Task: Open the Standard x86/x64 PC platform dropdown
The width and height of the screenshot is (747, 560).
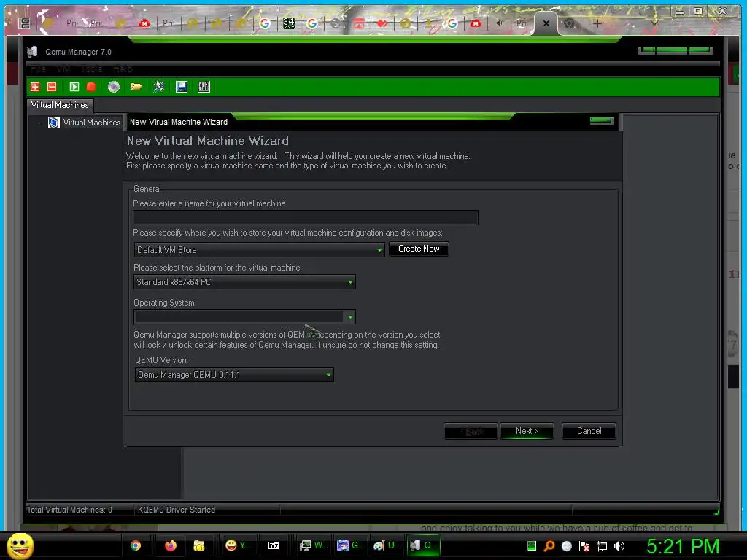Action: 244,282
